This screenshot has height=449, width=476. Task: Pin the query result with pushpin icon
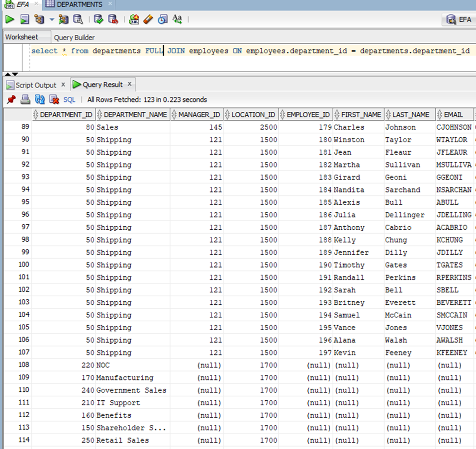coord(11,99)
